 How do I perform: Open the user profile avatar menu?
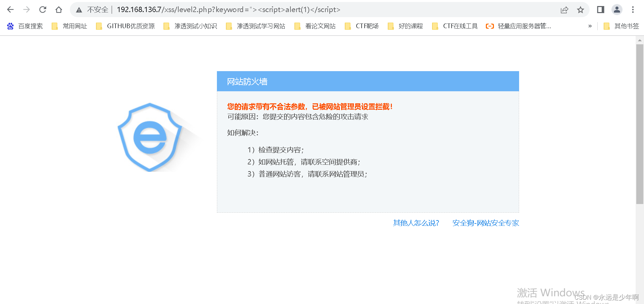(617, 10)
